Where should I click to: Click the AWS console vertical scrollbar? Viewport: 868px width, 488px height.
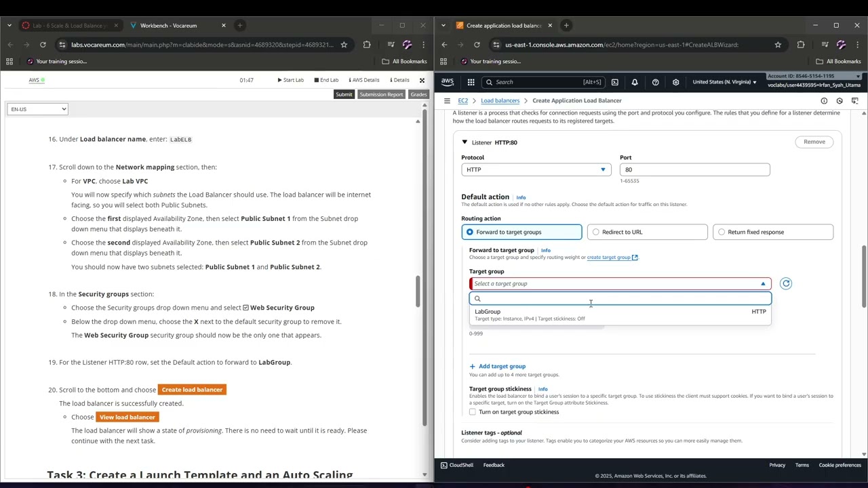pyautogui.click(x=864, y=277)
